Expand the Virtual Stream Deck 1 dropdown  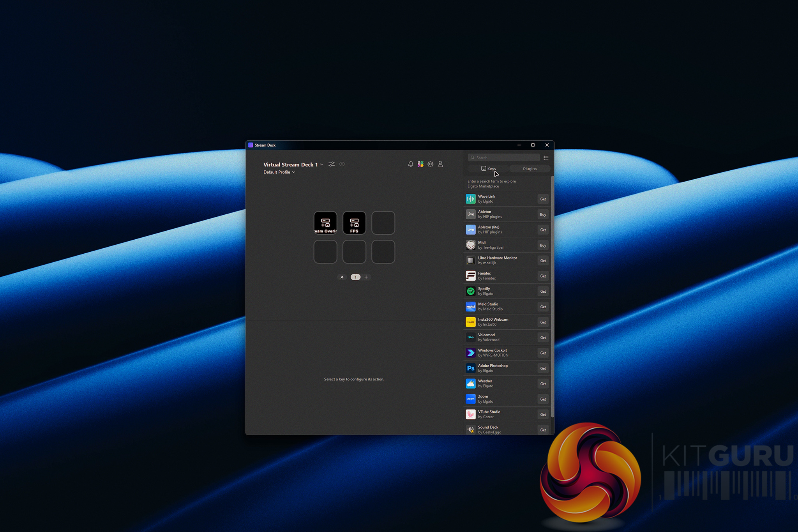pyautogui.click(x=321, y=164)
